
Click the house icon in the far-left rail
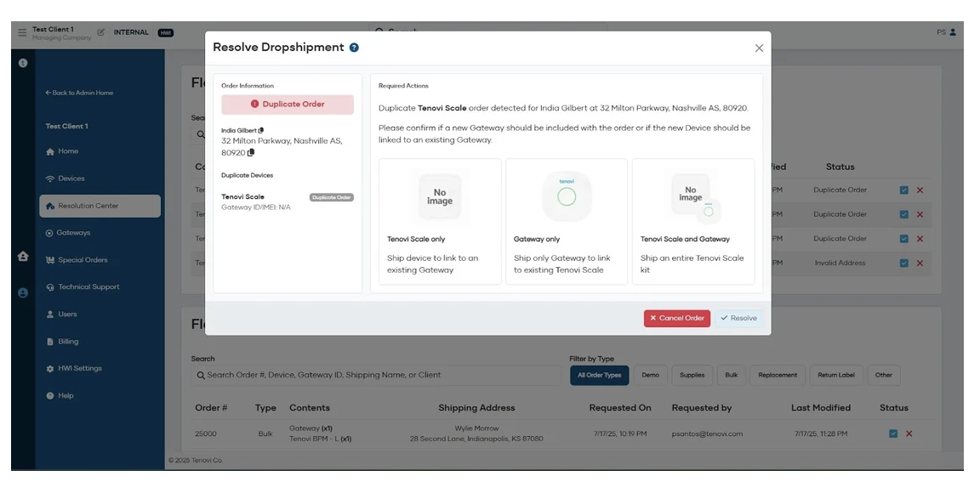[23, 256]
